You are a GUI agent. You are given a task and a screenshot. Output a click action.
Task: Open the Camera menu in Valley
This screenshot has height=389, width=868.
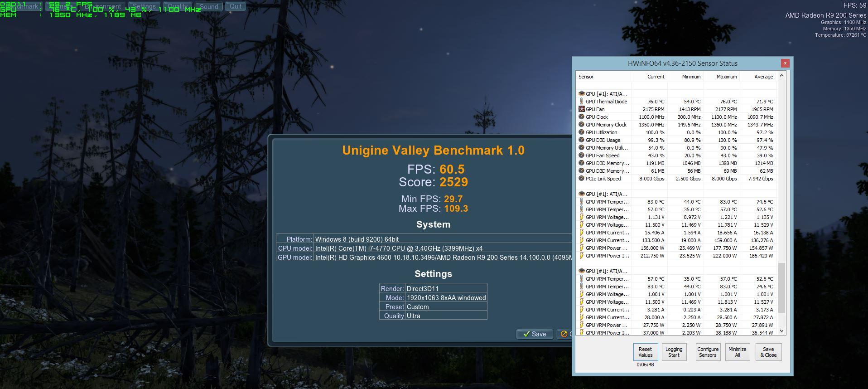tap(62, 6)
